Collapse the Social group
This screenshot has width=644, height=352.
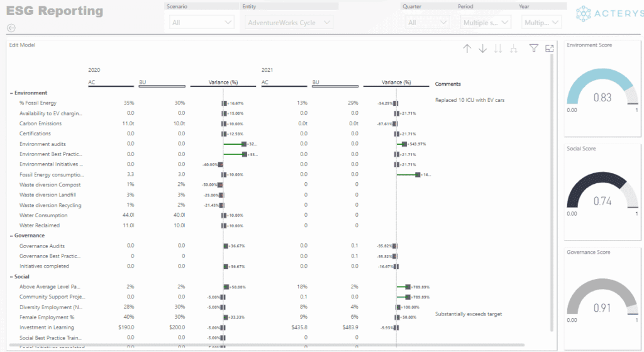click(x=11, y=276)
